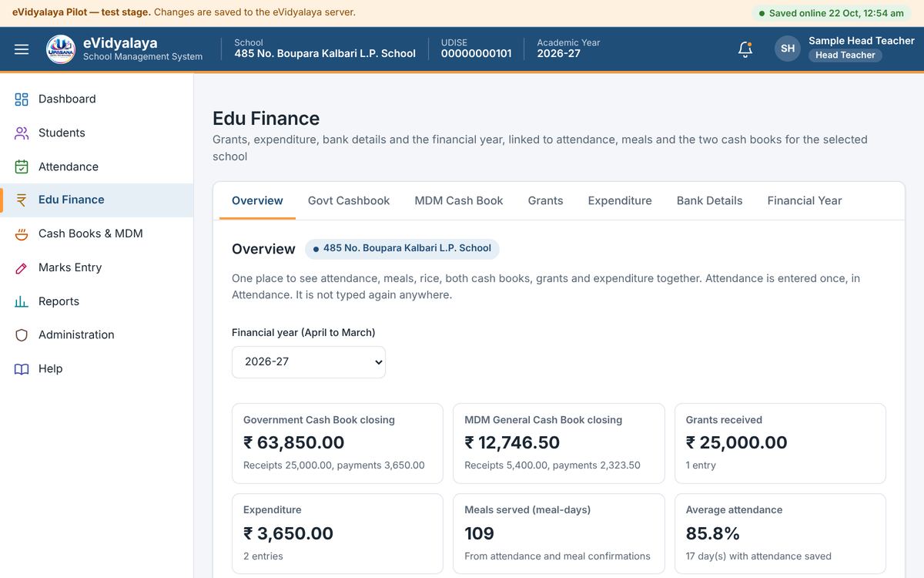Viewport: 924px width, 578px height.
Task: Click the '2 entries' text
Action: pos(263,556)
